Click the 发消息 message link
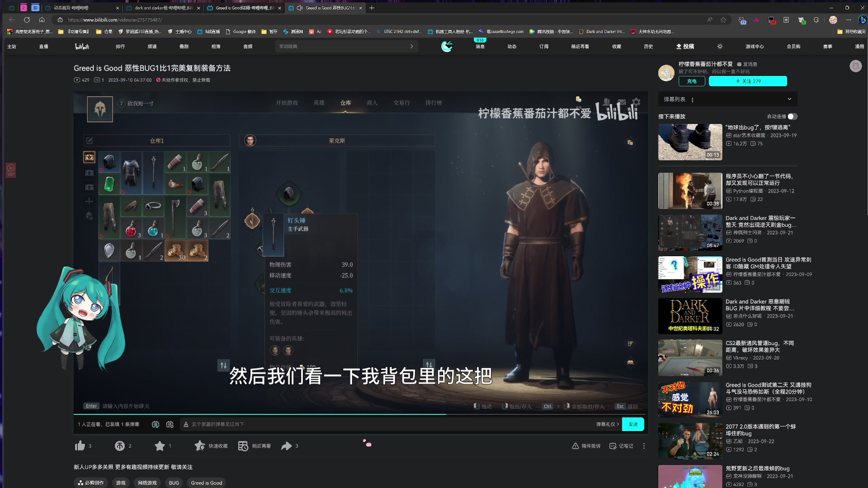Image resolution: width=868 pixels, height=488 pixels. [747, 64]
